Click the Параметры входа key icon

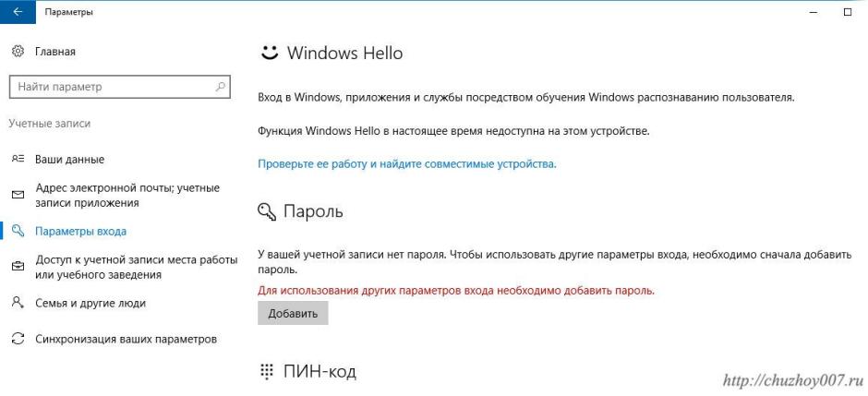click(17, 231)
